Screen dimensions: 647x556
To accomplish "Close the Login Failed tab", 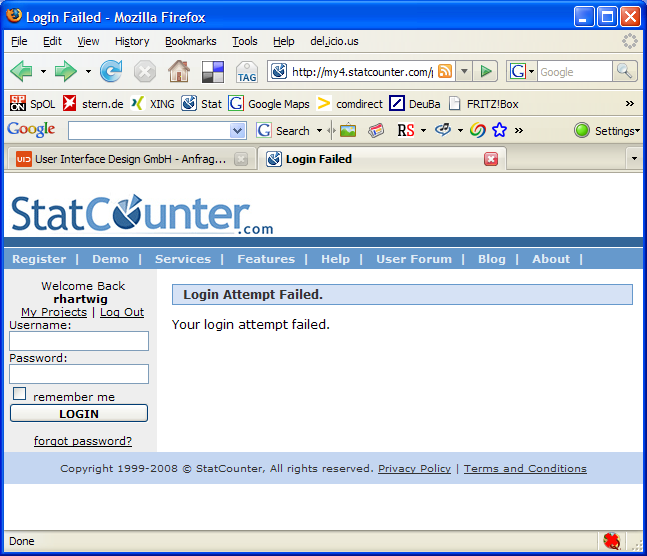I will click(491, 159).
